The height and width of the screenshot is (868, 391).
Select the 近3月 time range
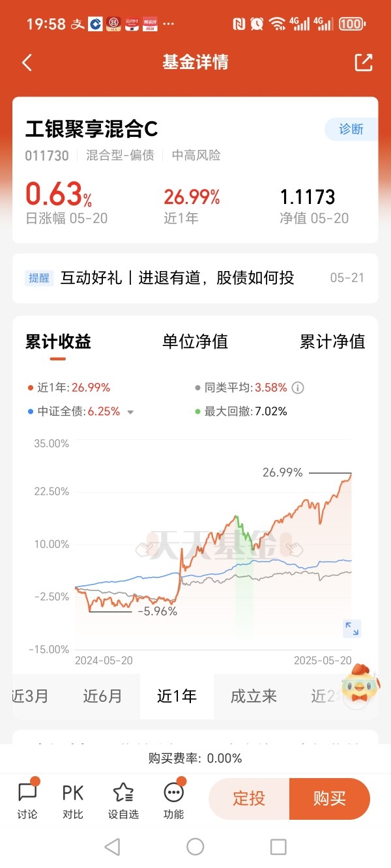click(x=30, y=696)
